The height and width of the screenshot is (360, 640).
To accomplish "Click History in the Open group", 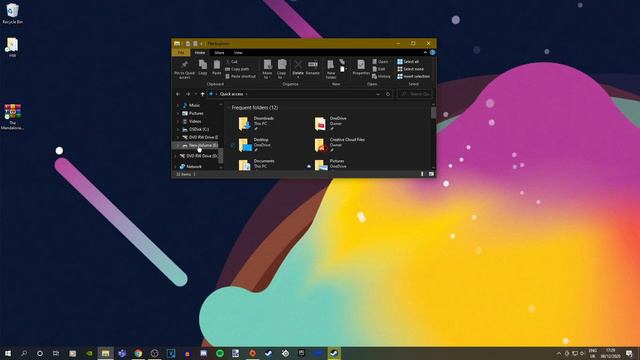I will coord(381,76).
